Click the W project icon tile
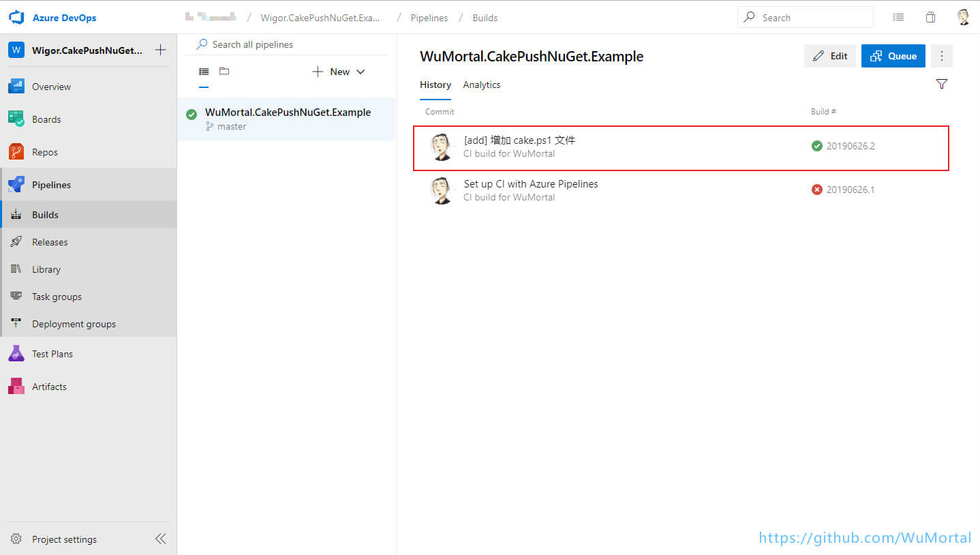The height and width of the screenshot is (555, 980). tap(16, 50)
